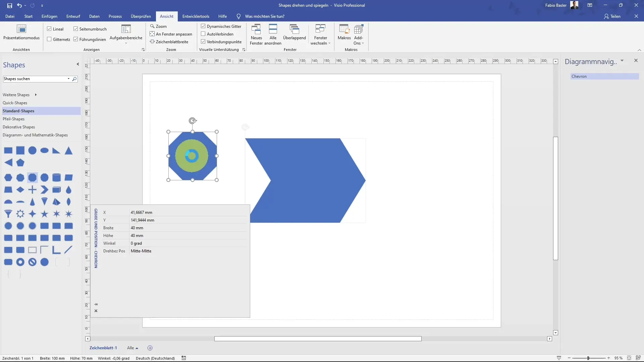Open the Add-Ons dropdown

(x=359, y=35)
